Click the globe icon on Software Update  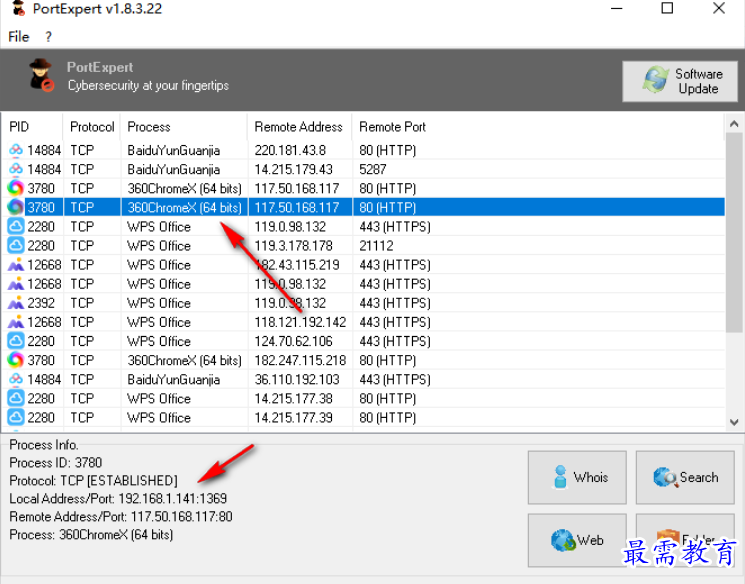[x=656, y=81]
